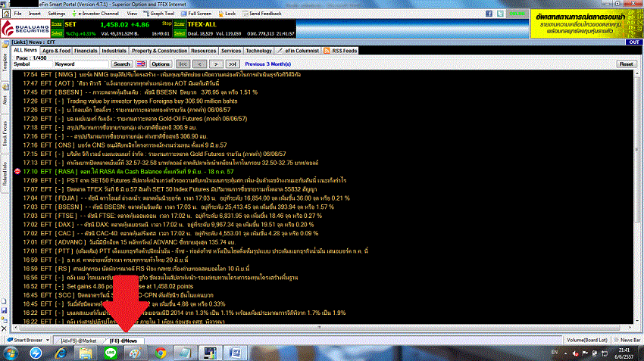Click the OUT button at top right
This screenshot has height=361, width=644.
pos(634,42)
